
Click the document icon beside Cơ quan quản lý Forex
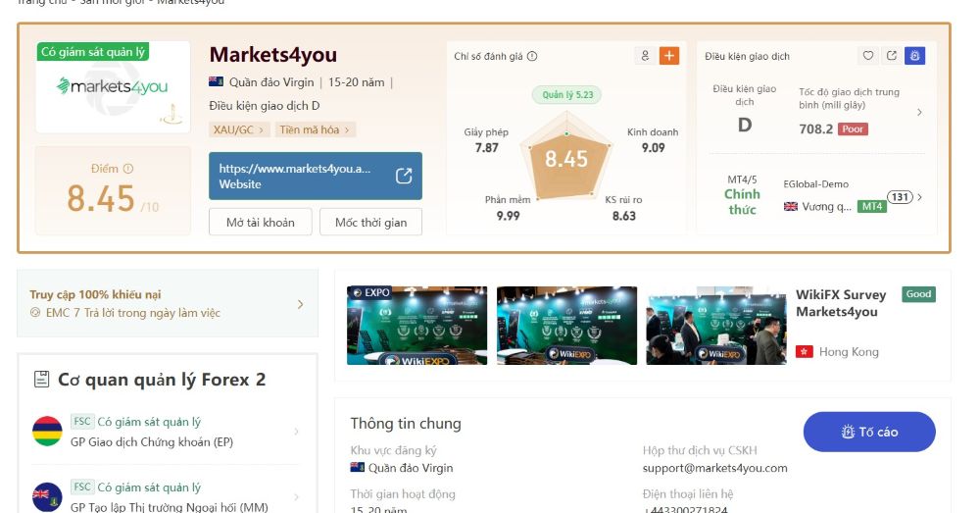[x=41, y=380]
